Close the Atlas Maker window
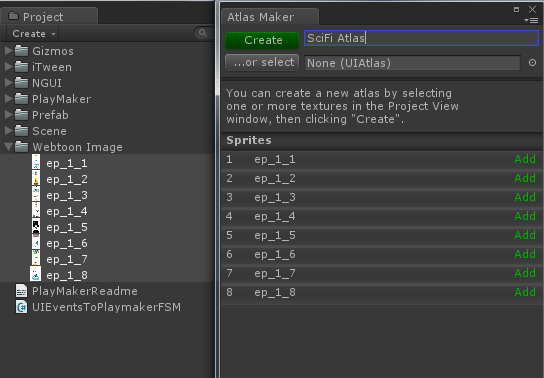 tap(532, 9)
